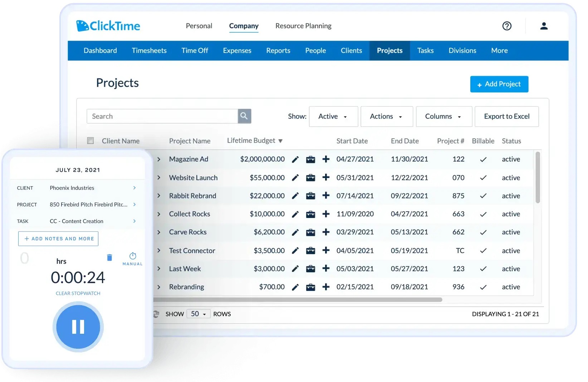Click briefcase icon for Website Launch row

310,178
